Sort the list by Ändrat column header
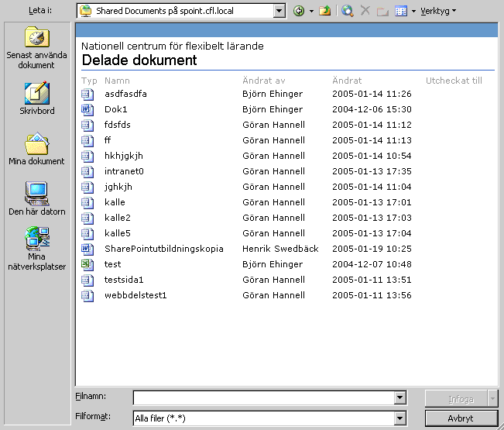This screenshot has width=504, height=430. pos(347,80)
